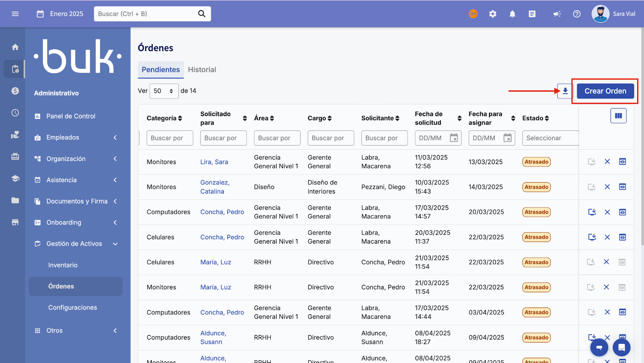Open Inventario in the sidebar
The height and width of the screenshot is (363, 644).
pos(63,265)
